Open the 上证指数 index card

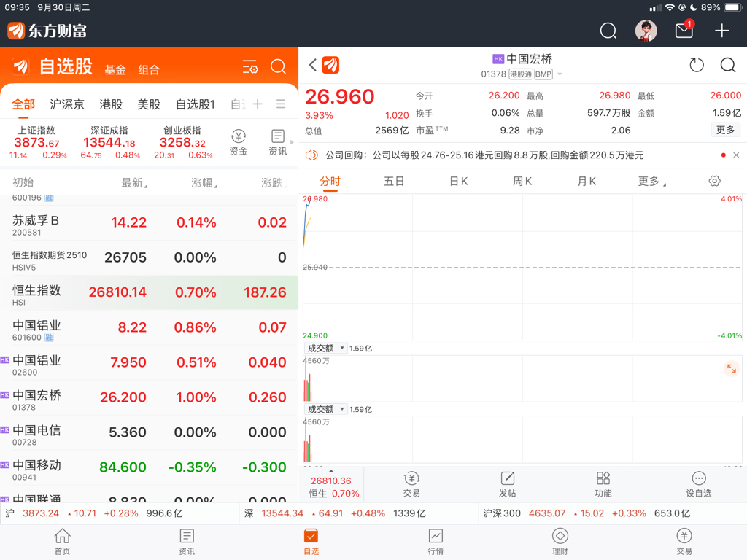tap(37, 142)
